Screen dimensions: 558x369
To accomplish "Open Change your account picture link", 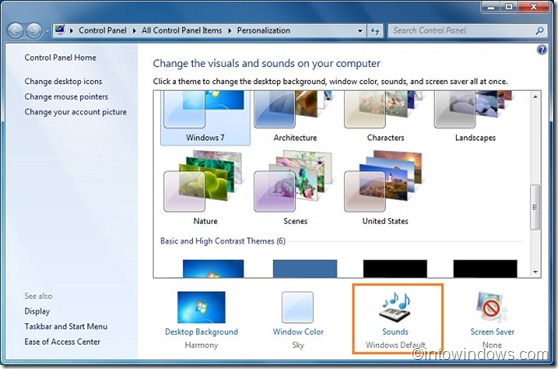I will 75,112.
